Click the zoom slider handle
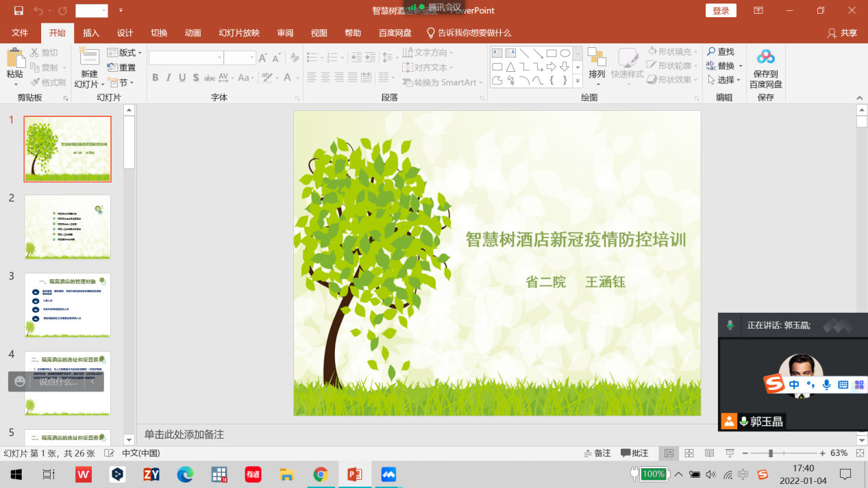The image size is (868, 488). tap(771, 453)
